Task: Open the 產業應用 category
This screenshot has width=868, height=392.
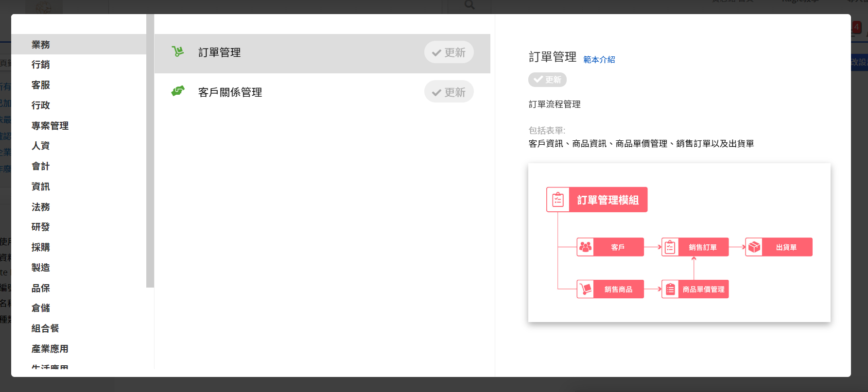Action: click(x=50, y=349)
